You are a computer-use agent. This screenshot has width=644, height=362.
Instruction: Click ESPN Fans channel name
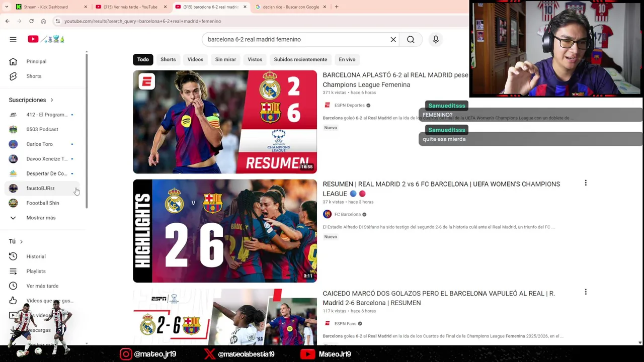coord(345,323)
